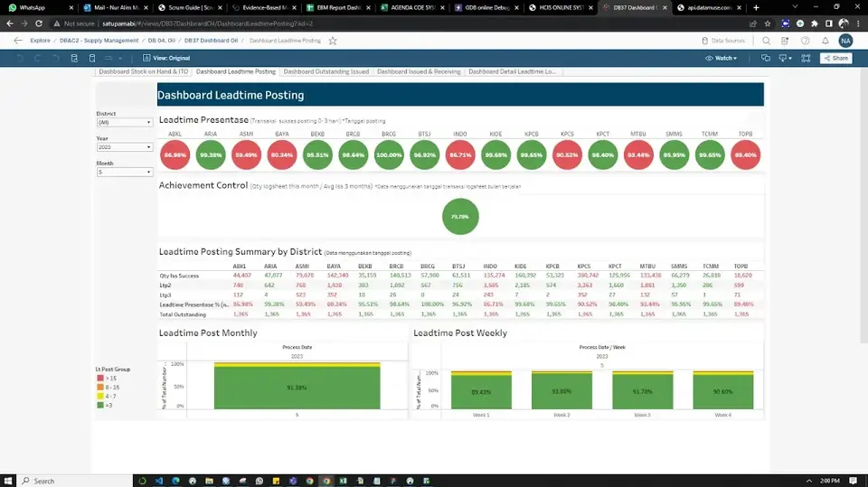This screenshot has height=487, width=868.
Task: Click the Revert icon in the toolbar
Action: (56, 58)
